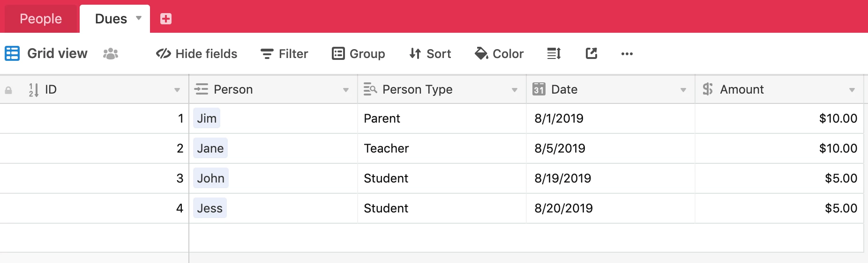Select the Person Type column header

coord(442,89)
